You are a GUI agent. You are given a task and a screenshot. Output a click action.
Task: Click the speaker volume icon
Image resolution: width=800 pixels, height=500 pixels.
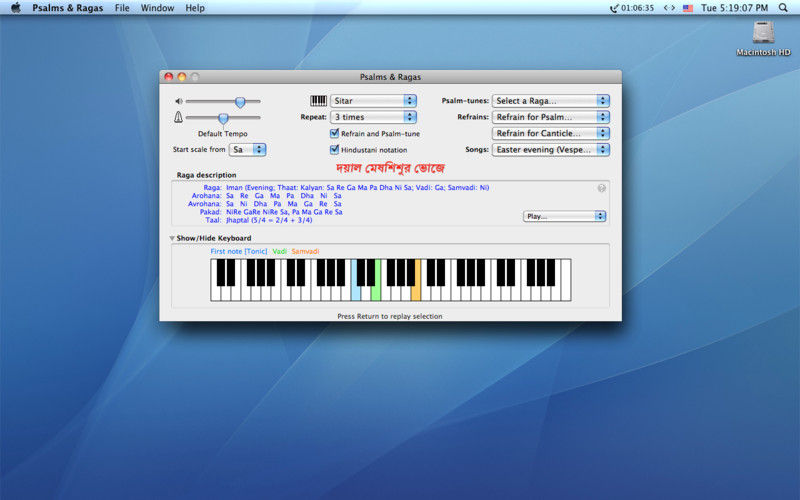pyautogui.click(x=179, y=101)
